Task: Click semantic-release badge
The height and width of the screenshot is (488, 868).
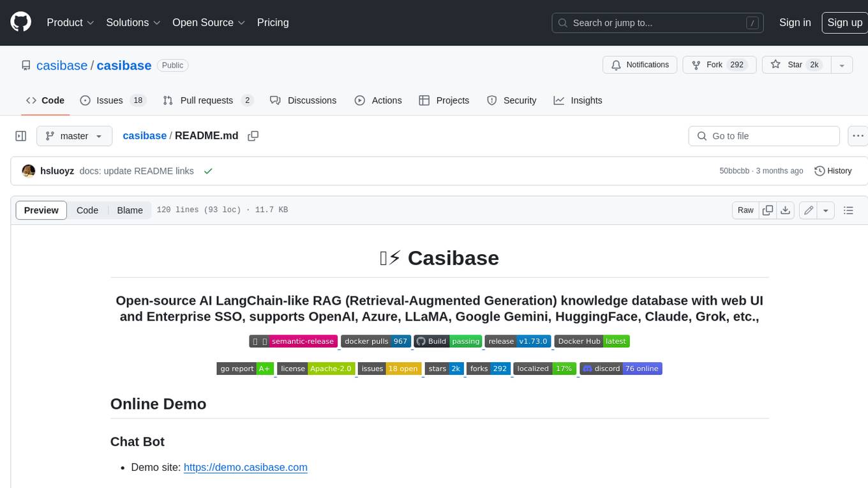Action: [x=294, y=341]
